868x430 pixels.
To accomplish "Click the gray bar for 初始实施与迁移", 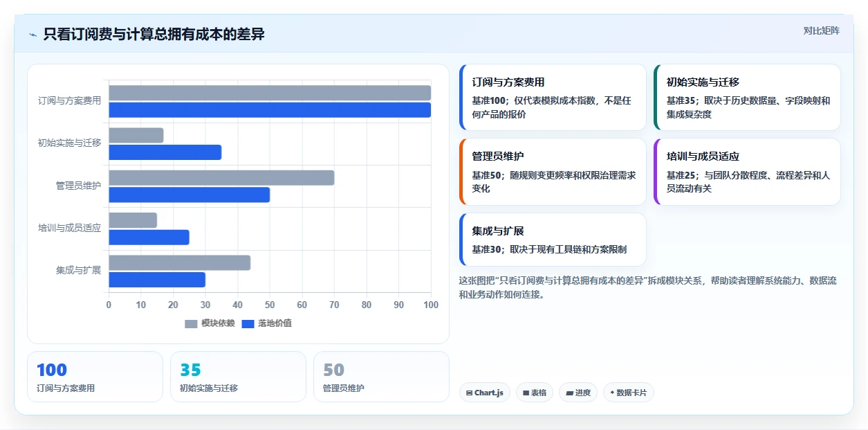I will point(136,135).
